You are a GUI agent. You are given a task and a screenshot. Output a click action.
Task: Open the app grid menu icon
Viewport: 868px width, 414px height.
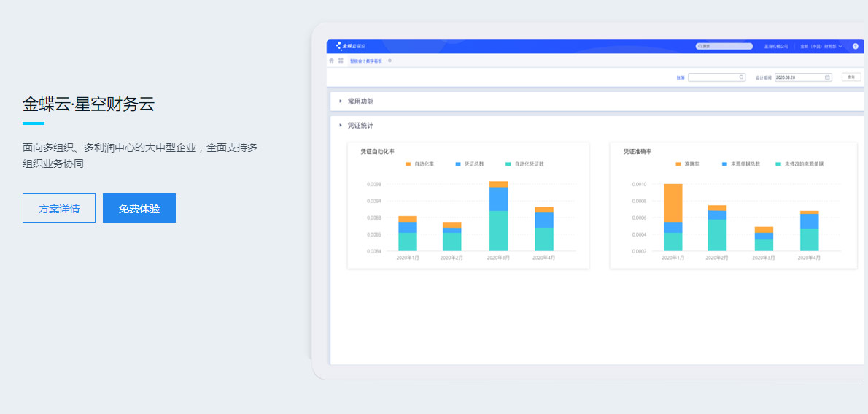[x=341, y=61]
